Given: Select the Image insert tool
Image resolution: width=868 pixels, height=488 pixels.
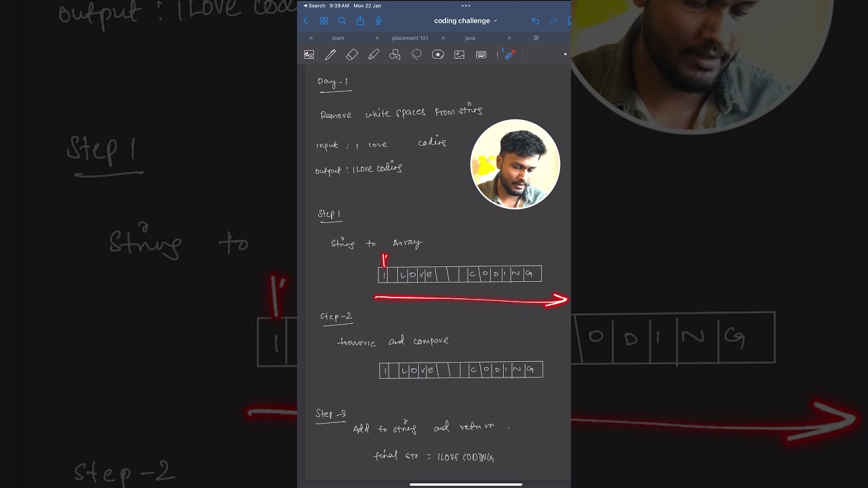Looking at the screenshot, I should click(459, 55).
